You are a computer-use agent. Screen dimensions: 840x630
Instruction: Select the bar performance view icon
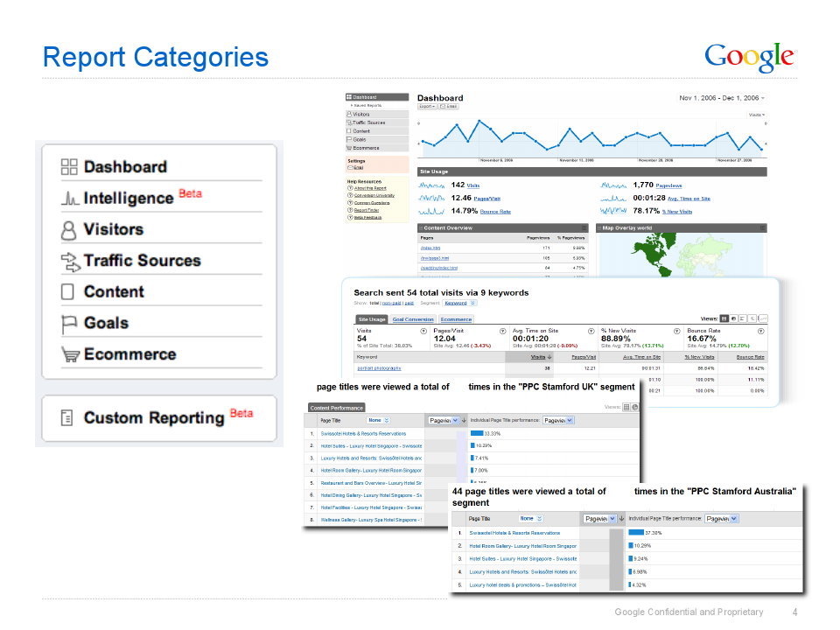pyautogui.click(x=743, y=318)
